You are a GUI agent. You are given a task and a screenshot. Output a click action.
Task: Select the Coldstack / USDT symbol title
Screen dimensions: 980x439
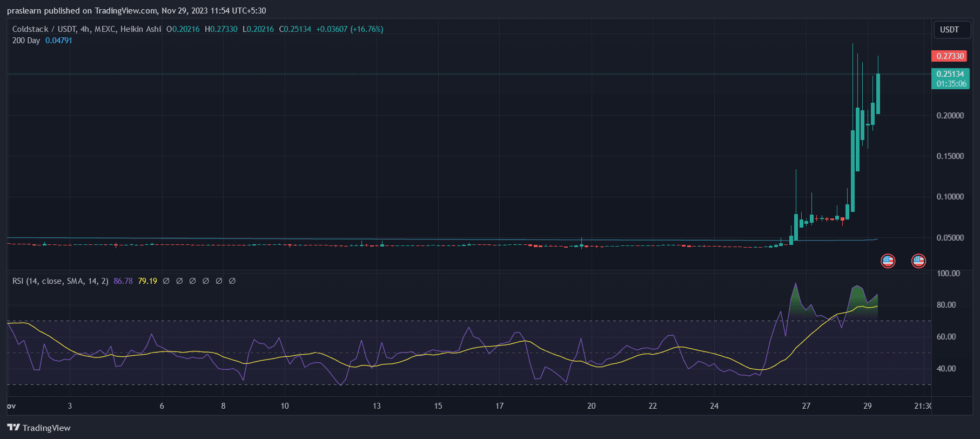(44, 29)
